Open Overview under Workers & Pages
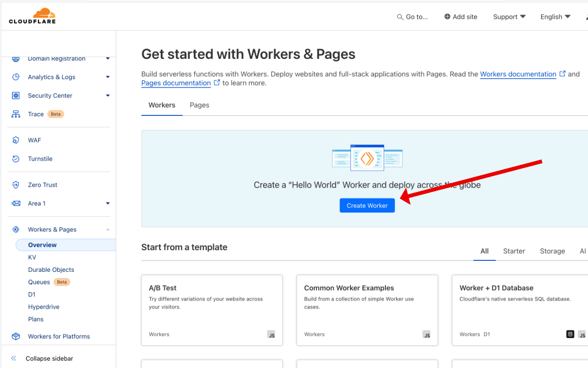The image size is (588, 368). (66, 245)
